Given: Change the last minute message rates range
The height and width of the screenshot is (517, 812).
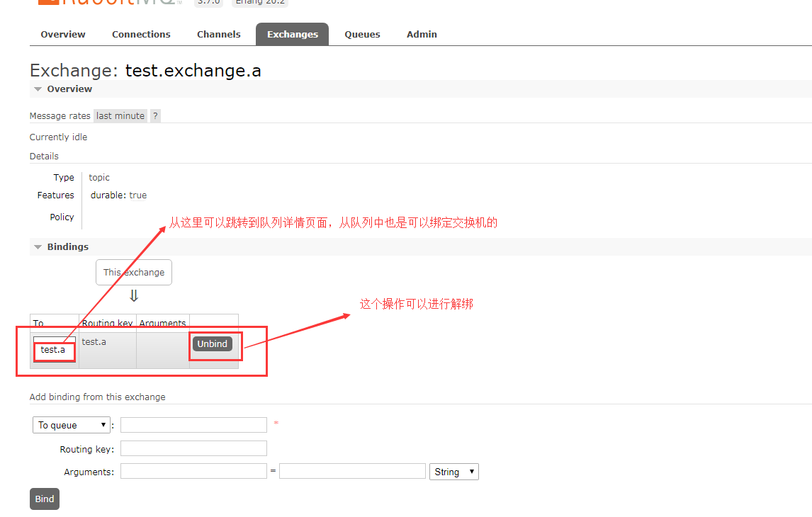Looking at the screenshot, I should click(x=120, y=116).
